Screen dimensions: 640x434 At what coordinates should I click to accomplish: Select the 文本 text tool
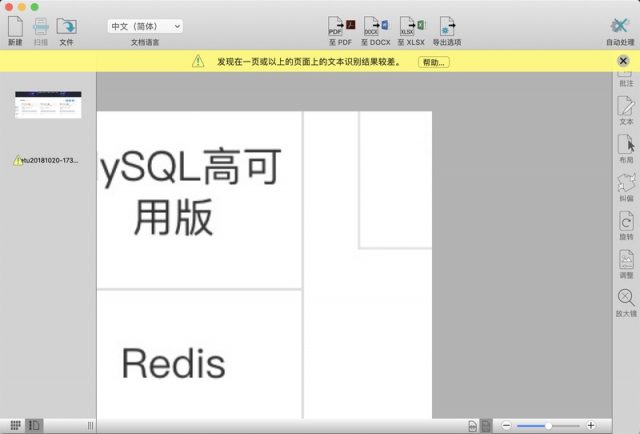626,111
